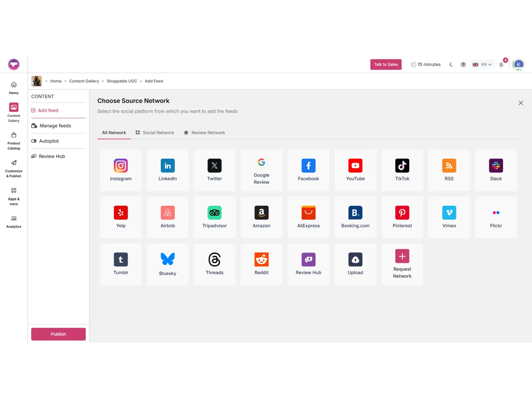The image size is (532, 399).
Task: Select the Slack network tile
Action: pyautogui.click(x=496, y=170)
